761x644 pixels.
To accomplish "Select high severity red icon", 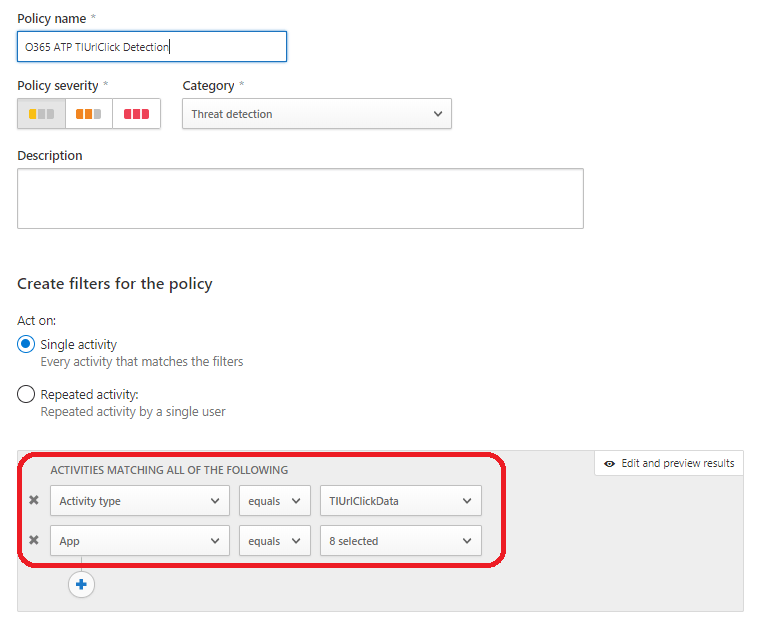I will (x=136, y=114).
